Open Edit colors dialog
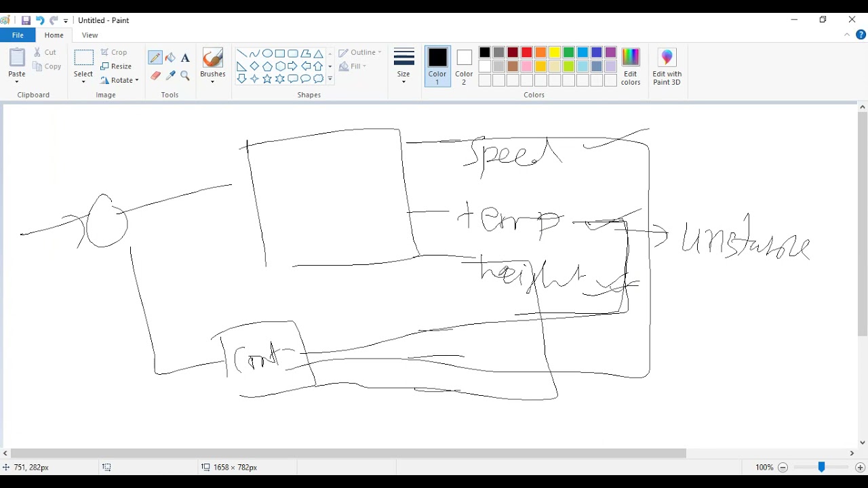This screenshot has height=488, width=868. tap(631, 66)
